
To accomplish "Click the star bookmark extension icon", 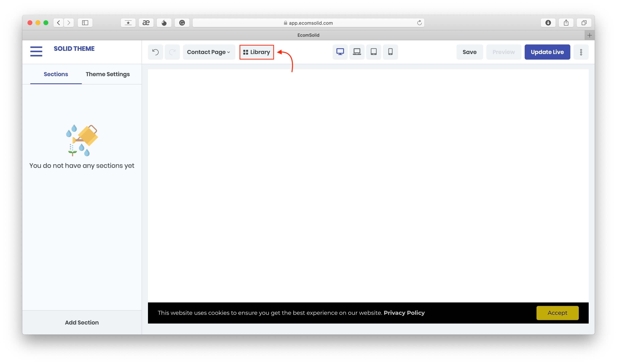I will click(128, 23).
